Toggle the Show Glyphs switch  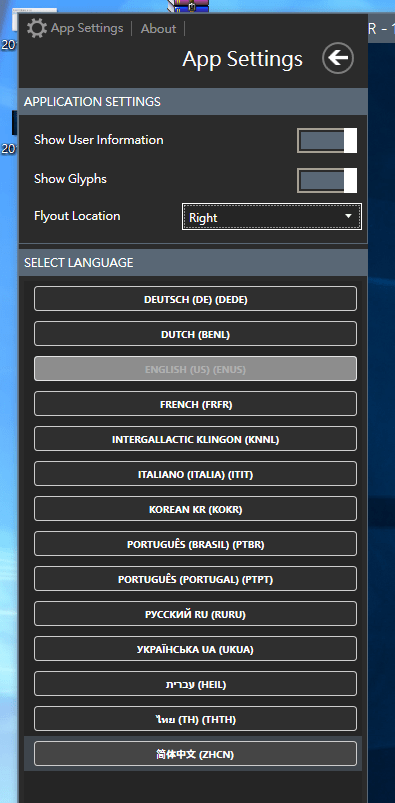tap(327, 180)
